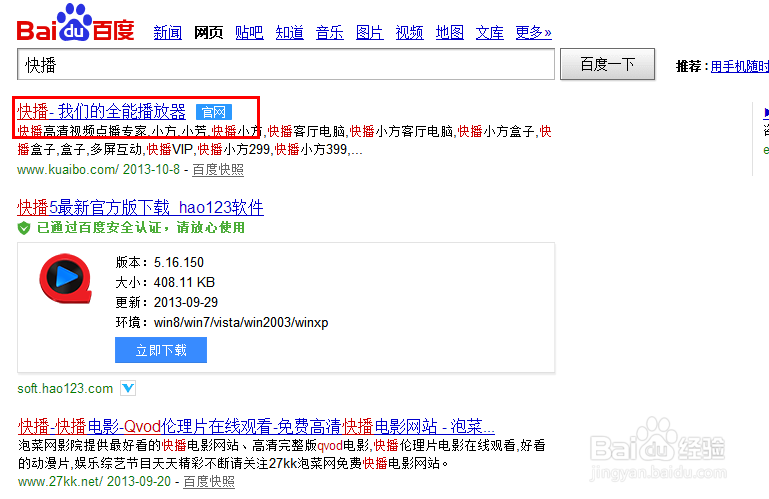Viewport: 769px width, 499px height.
Task: Click the blue 官网 badge
Action: pyautogui.click(x=214, y=112)
